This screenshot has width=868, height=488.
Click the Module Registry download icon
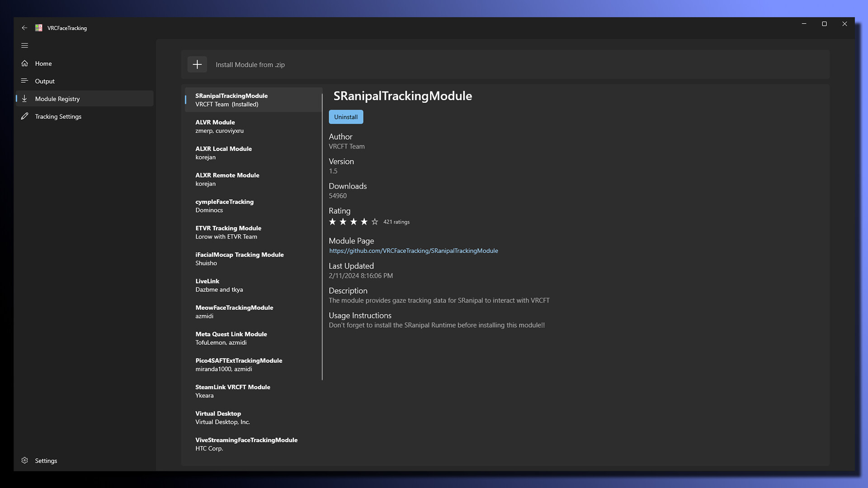point(25,99)
